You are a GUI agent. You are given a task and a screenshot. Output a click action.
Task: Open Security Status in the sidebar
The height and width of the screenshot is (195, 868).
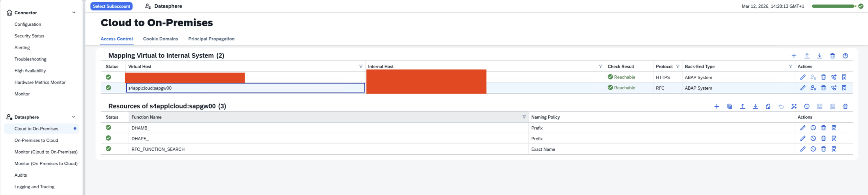click(x=29, y=36)
